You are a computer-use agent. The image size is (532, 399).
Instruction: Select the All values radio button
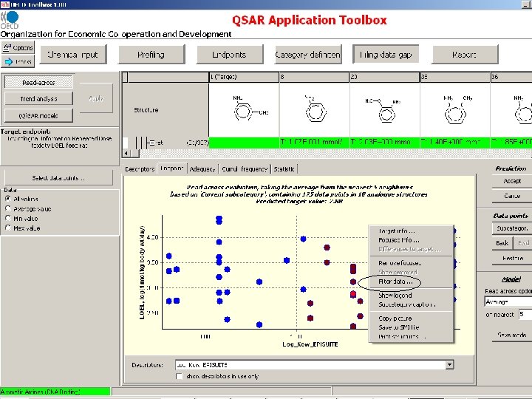point(8,199)
